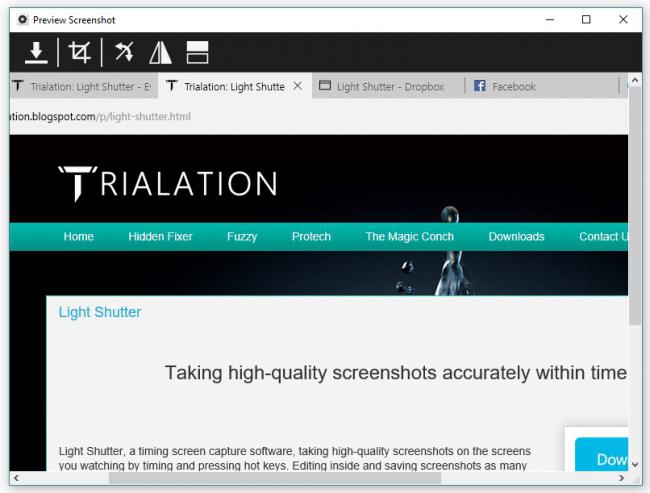Open the Fuzzy navigation item
This screenshot has height=493, width=650.
pyautogui.click(x=242, y=237)
